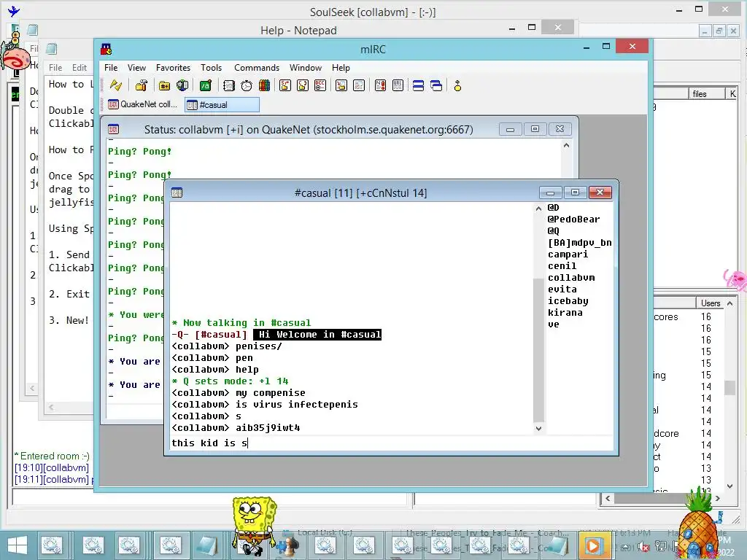Click the DCC Chat toolbar icon

[303, 86]
